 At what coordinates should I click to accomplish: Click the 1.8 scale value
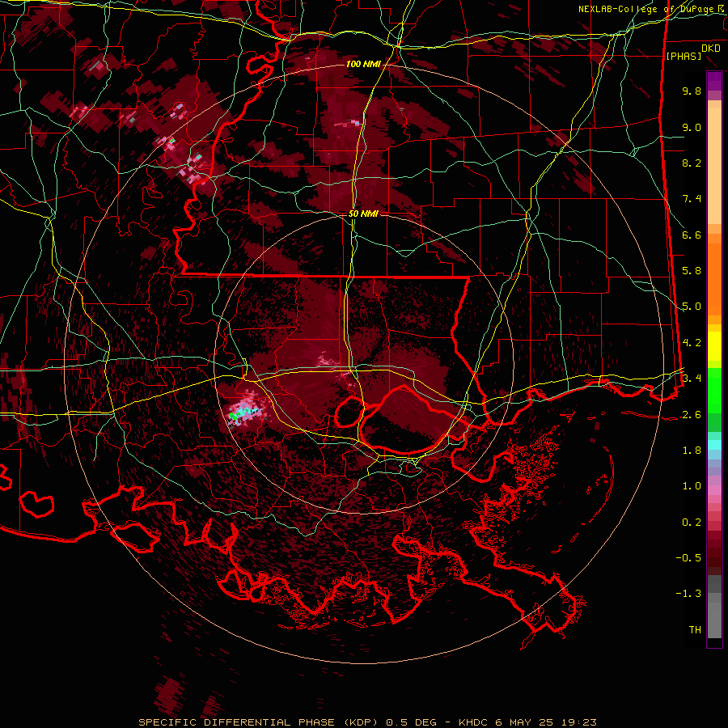[692, 451]
